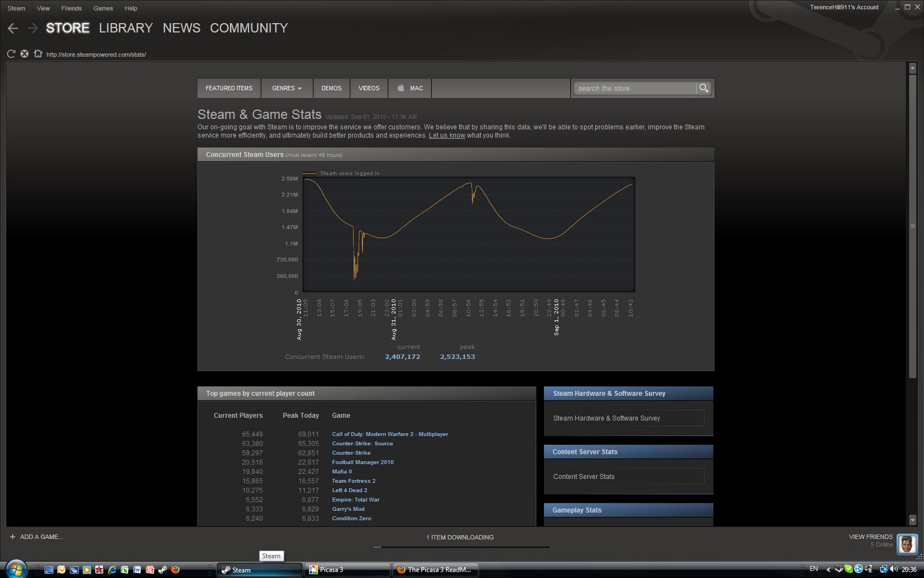
Task: Click VIEW FRIENDS
Action: [x=870, y=537]
